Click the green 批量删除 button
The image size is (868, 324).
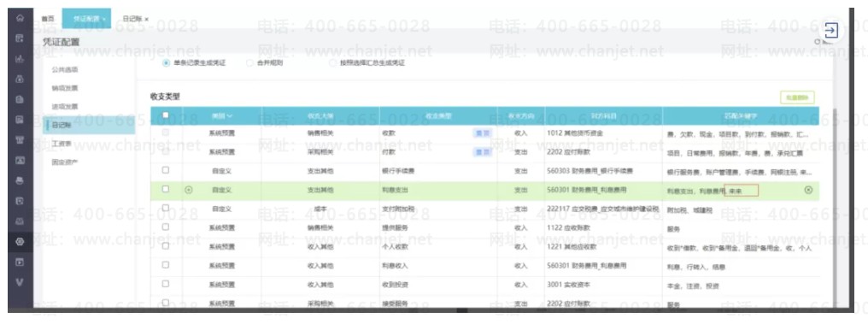click(797, 97)
